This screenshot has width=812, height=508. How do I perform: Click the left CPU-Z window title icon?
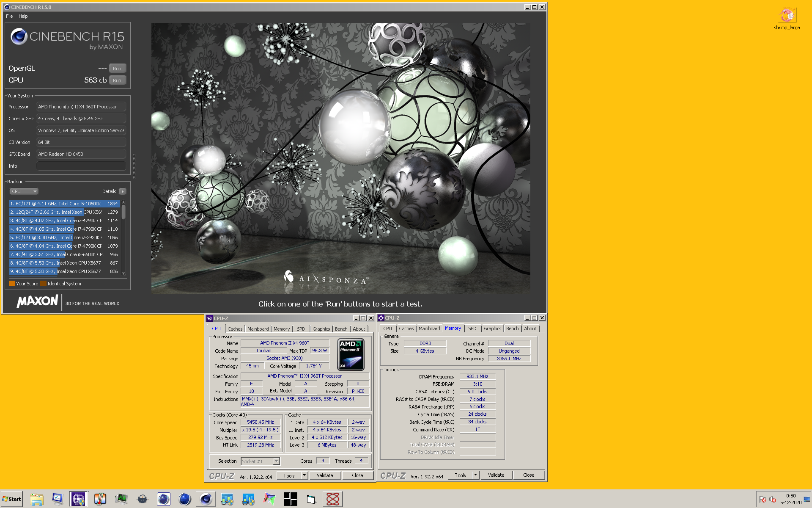pos(210,318)
